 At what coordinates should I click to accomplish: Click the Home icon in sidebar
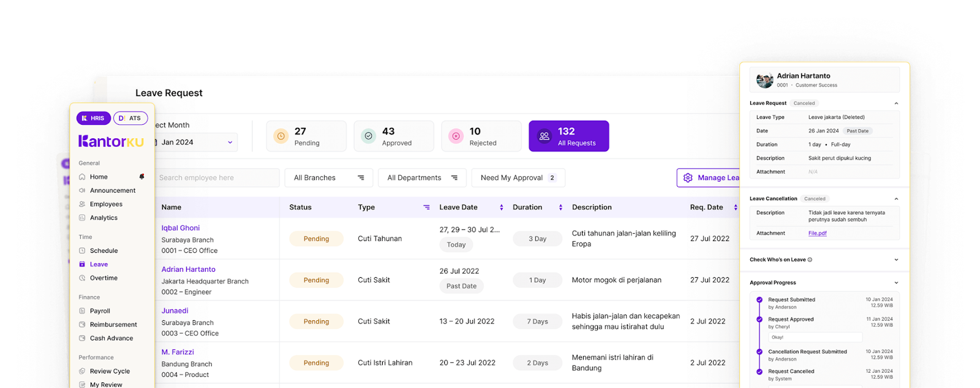(82, 177)
